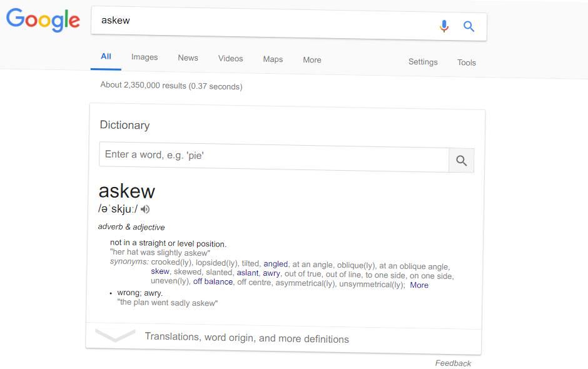
Task: Select the All results tab
Action: [106, 56]
